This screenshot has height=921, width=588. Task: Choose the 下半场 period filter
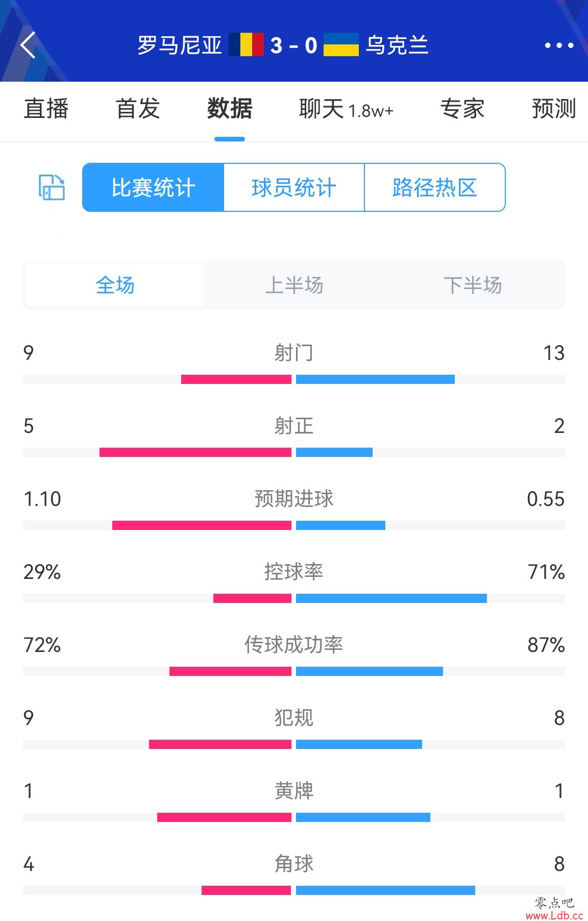pos(473,285)
